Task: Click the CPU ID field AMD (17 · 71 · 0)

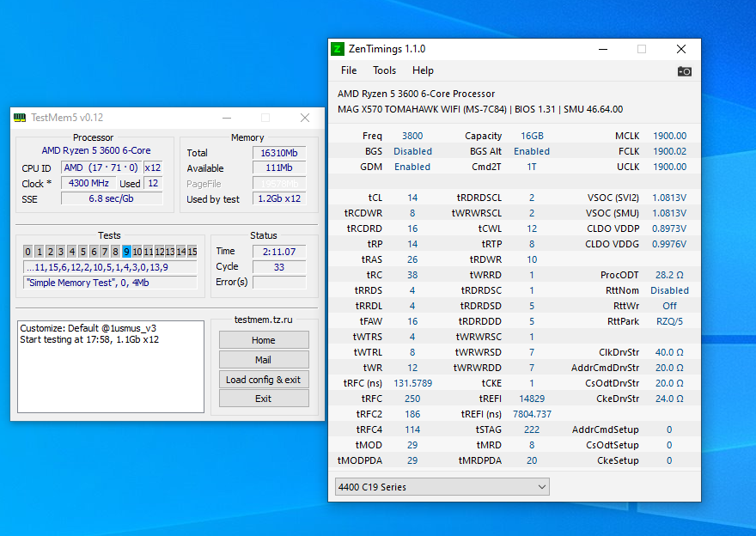Action: click(x=101, y=167)
